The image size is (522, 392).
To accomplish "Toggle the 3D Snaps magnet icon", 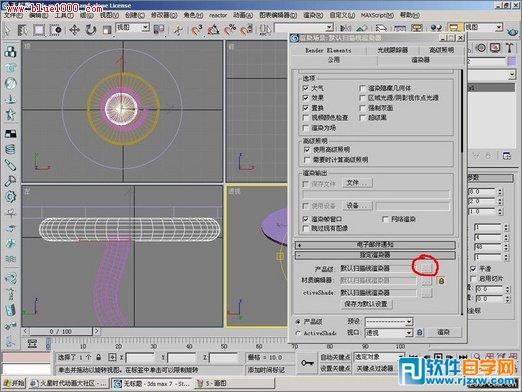I will coord(197,30).
